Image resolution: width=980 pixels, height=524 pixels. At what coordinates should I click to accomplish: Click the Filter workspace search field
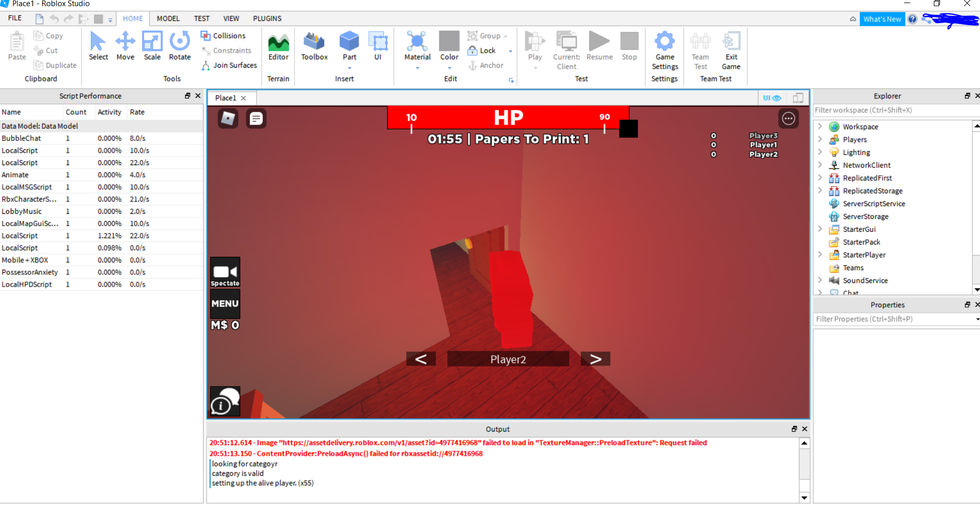click(x=892, y=110)
